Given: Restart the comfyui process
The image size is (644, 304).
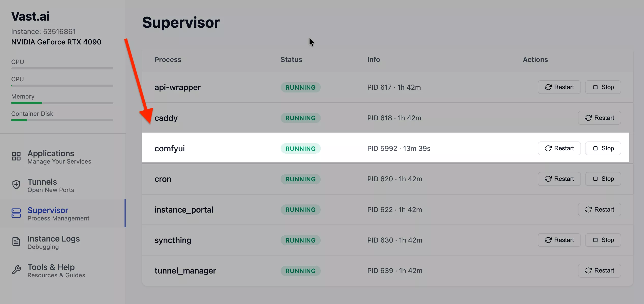Looking at the screenshot, I should click(x=559, y=148).
